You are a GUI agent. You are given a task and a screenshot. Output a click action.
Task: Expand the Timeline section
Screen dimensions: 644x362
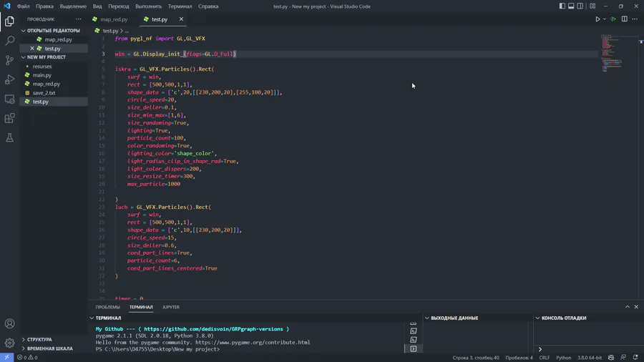(49, 348)
